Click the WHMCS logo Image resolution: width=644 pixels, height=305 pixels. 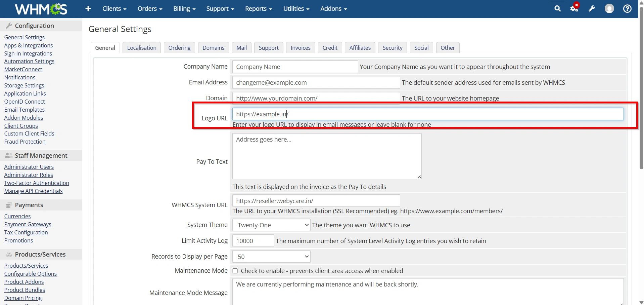41,9
